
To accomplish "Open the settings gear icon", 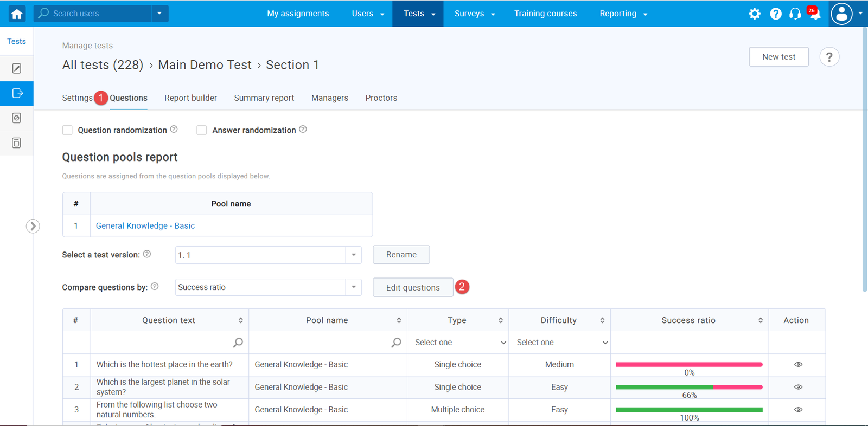I will tap(755, 14).
